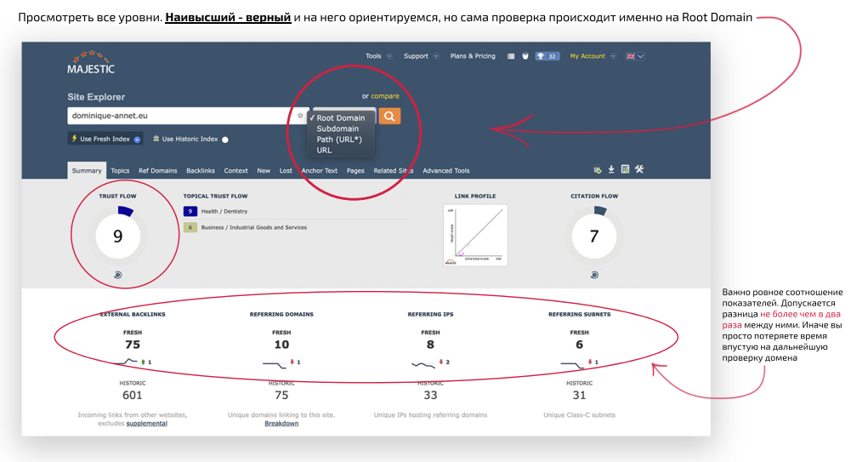Switch to the Lost tab
868x462 pixels.
pyautogui.click(x=286, y=171)
